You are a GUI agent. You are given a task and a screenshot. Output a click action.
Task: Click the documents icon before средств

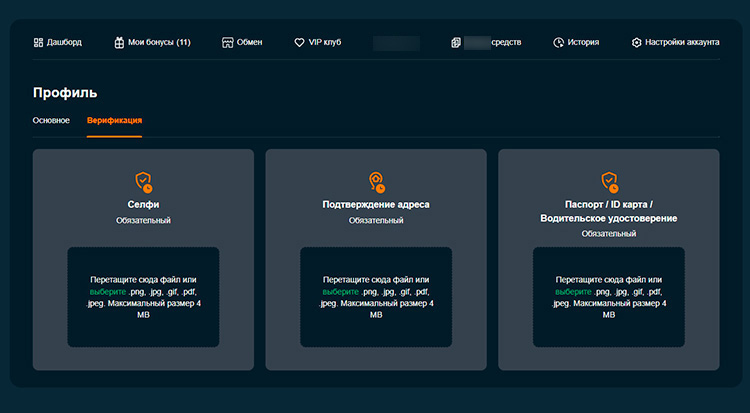coord(456,43)
